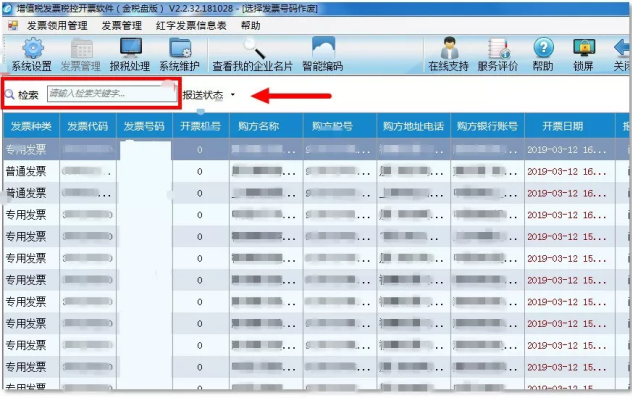Sort by 购方地址电话 column header
This screenshot has width=632, height=398.
[x=413, y=126]
